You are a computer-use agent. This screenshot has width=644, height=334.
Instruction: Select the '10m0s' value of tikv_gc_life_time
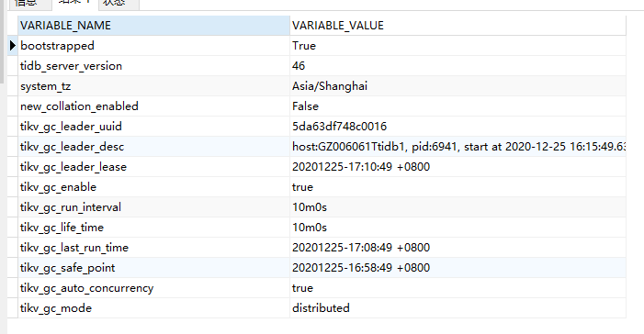(x=458, y=228)
